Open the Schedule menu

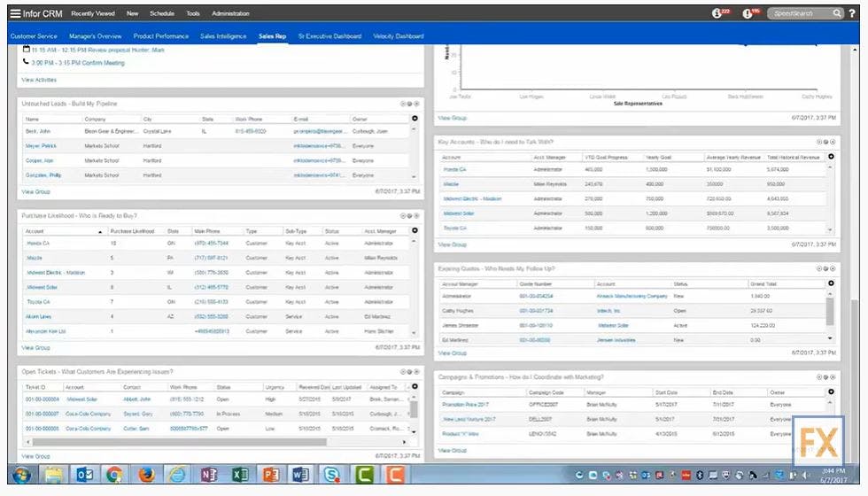[162, 13]
